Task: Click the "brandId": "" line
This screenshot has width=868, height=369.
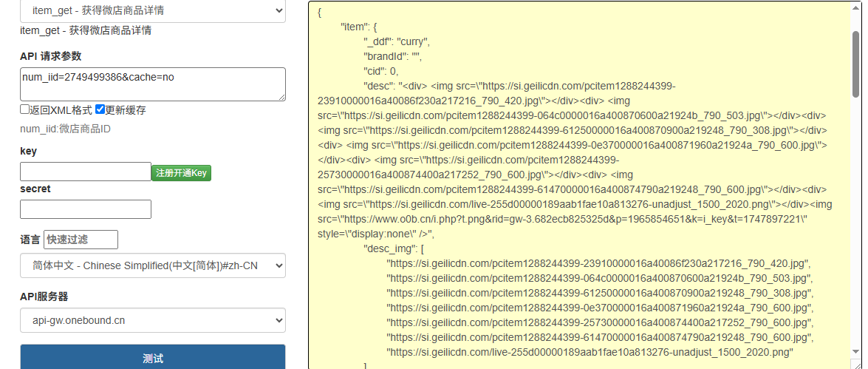Action: (392, 56)
